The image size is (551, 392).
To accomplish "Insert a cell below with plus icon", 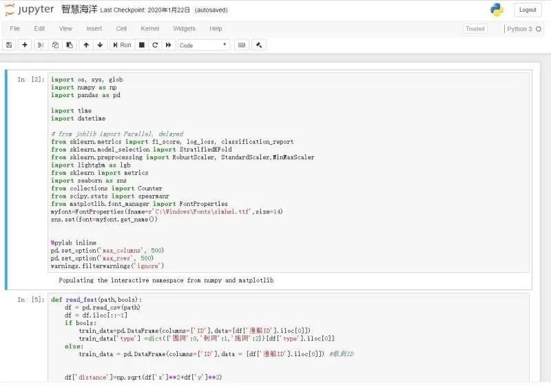I will point(25,45).
